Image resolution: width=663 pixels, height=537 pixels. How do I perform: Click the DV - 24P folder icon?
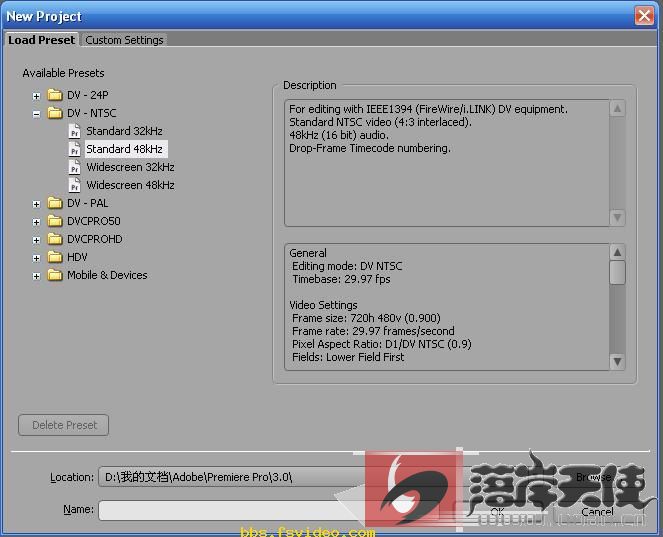coord(55,95)
